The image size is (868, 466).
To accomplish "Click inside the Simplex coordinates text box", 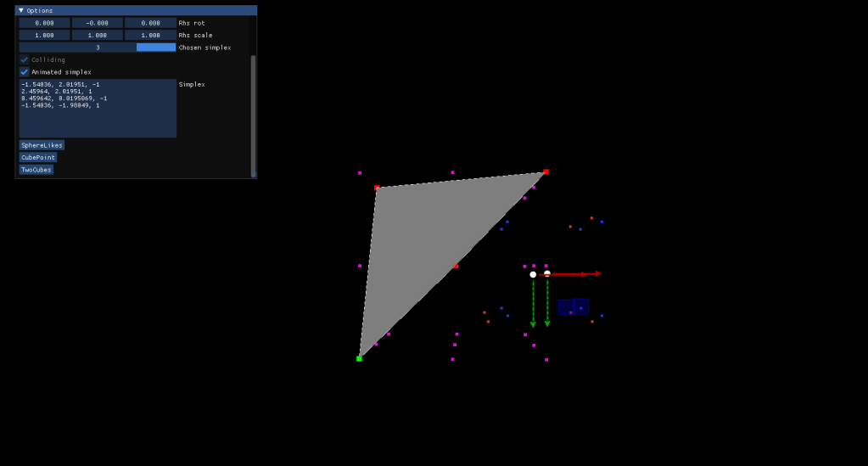I will 98,109.
